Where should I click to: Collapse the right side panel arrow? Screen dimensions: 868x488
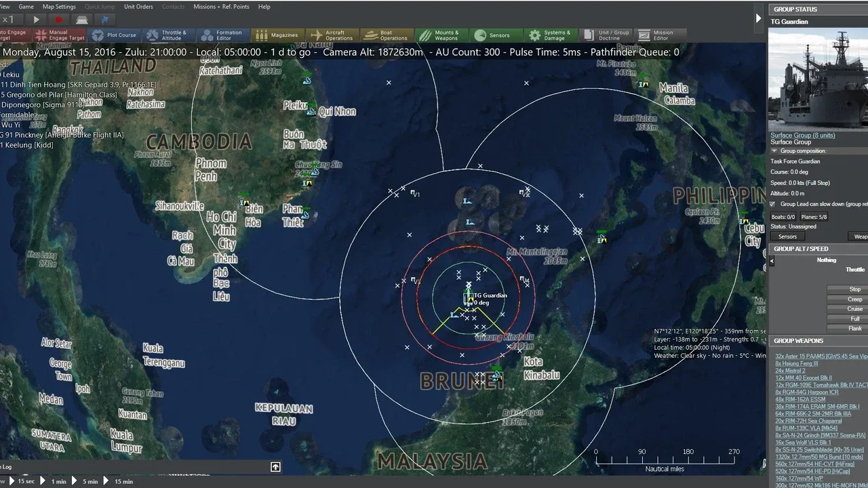click(x=758, y=18)
